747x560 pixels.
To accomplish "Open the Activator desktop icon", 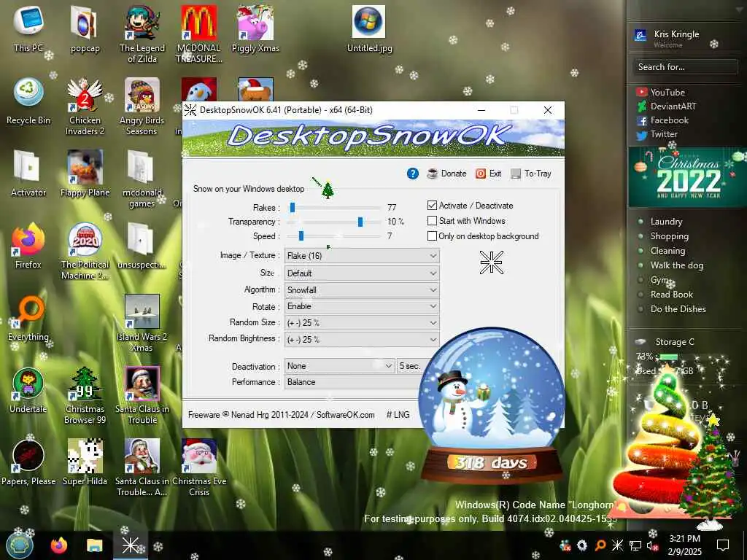I will point(28,174).
